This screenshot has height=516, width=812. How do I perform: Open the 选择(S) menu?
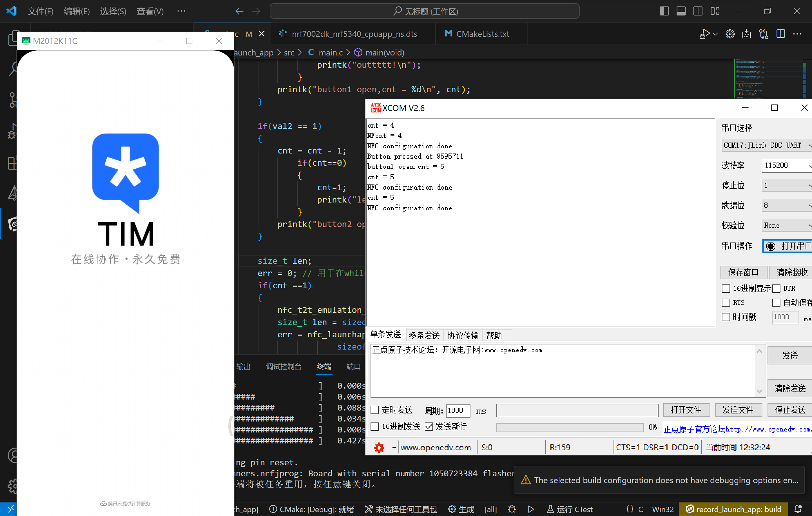(x=113, y=12)
